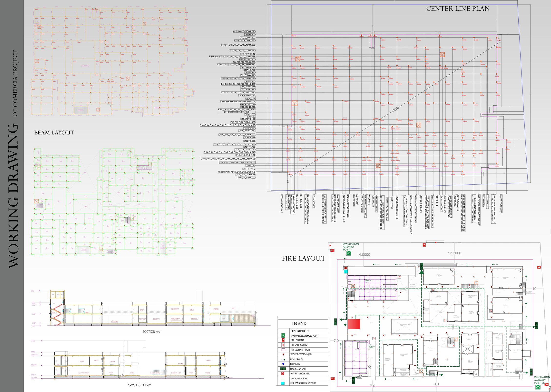Click the fire hydrant symbol in legend

point(283,340)
